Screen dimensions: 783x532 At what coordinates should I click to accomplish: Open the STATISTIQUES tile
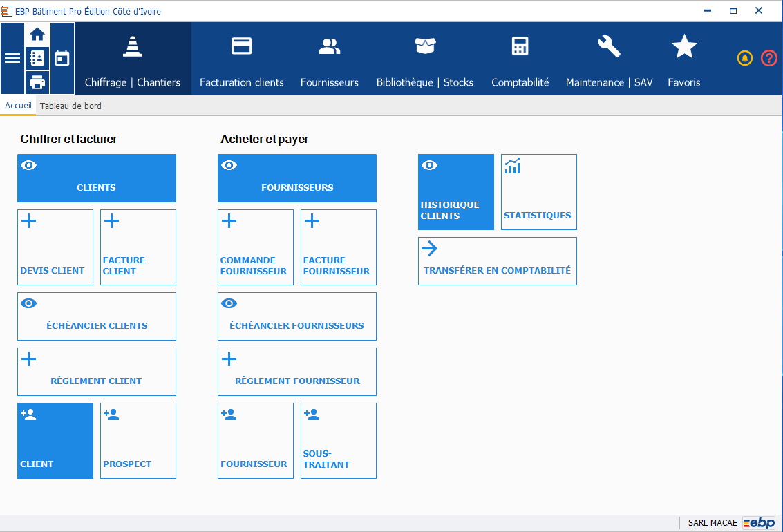[x=539, y=192]
